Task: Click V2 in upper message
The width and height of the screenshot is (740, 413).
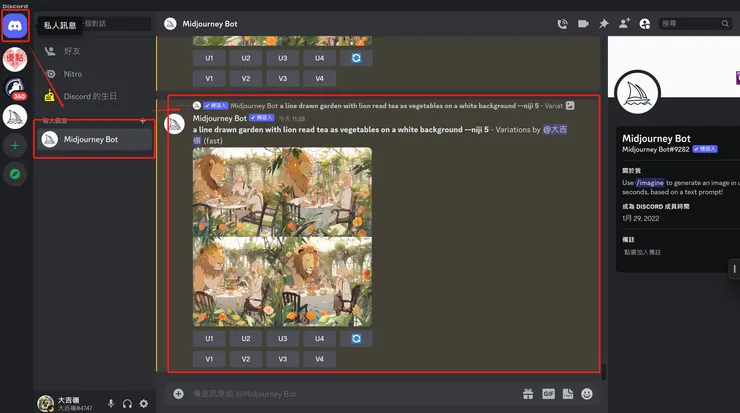Action: click(246, 78)
